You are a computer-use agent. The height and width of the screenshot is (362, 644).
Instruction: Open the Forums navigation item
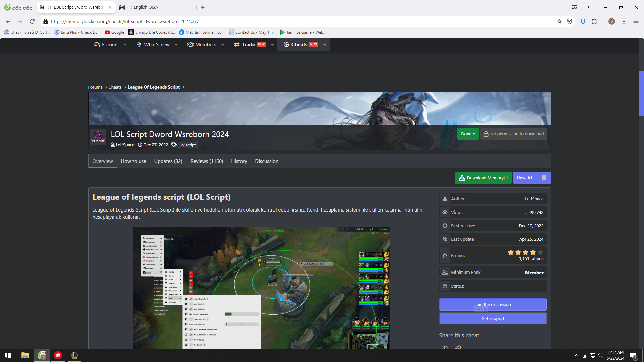pos(106,45)
